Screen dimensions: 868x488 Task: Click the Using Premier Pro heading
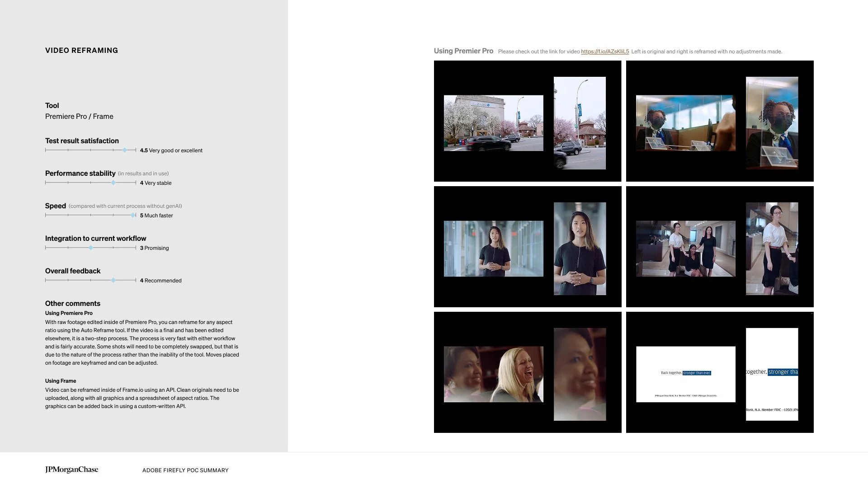pyautogui.click(x=463, y=51)
